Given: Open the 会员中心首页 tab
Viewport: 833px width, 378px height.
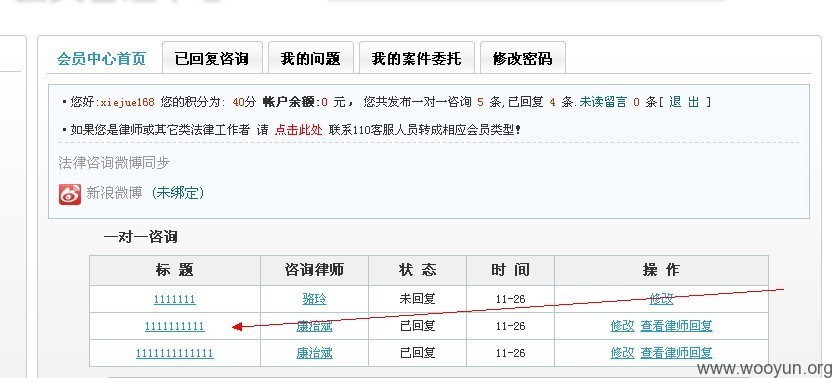Looking at the screenshot, I should click(101, 58).
